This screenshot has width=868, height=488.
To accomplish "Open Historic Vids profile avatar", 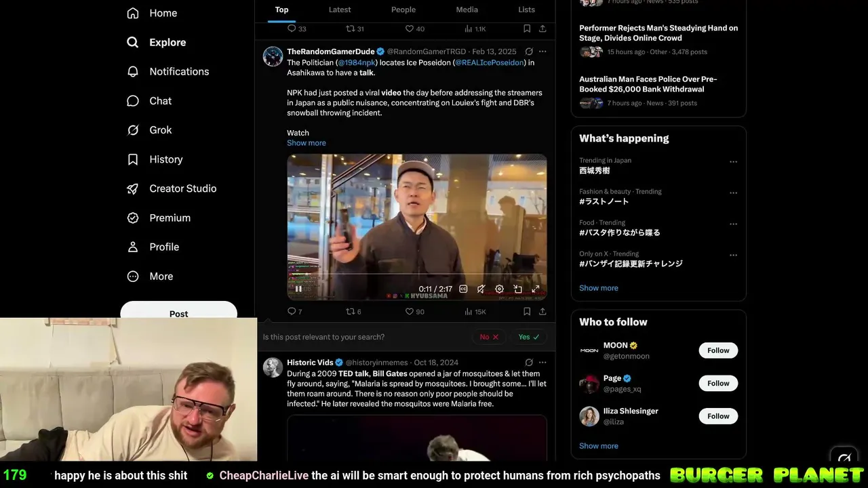I will click(273, 367).
